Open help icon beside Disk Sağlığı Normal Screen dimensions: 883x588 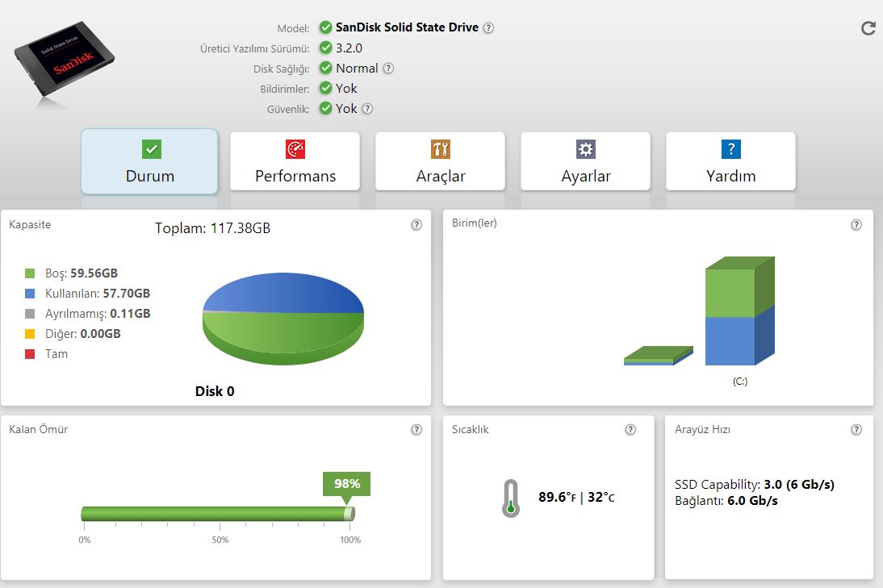click(388, 68)
